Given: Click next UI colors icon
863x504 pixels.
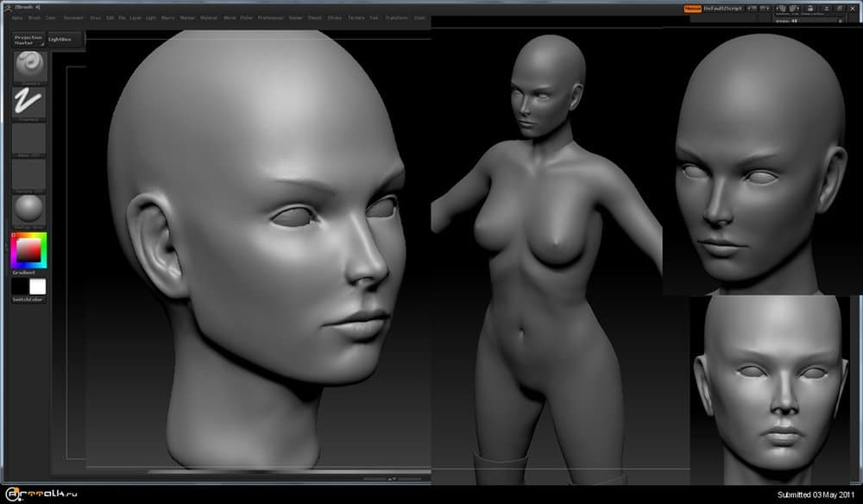Looking at the screenshot, I should (x=795, y=9).
